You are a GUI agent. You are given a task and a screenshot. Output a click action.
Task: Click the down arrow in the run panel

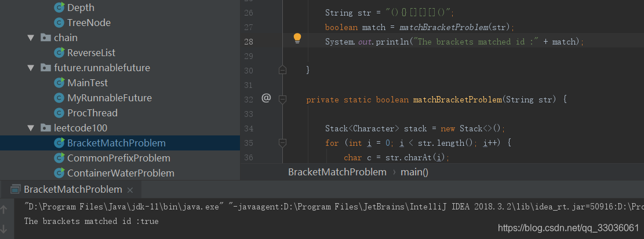pos(4,228)
